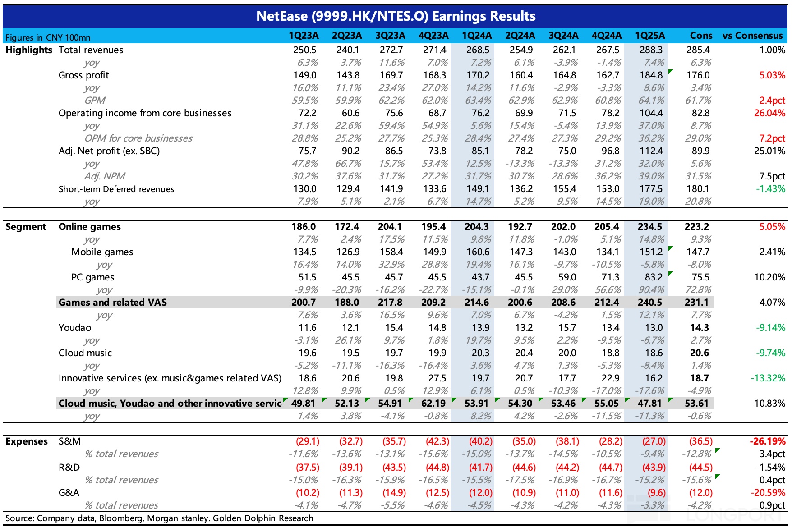
Task: Select the 'Youdao' row label
Action: [x=75, y=328]
